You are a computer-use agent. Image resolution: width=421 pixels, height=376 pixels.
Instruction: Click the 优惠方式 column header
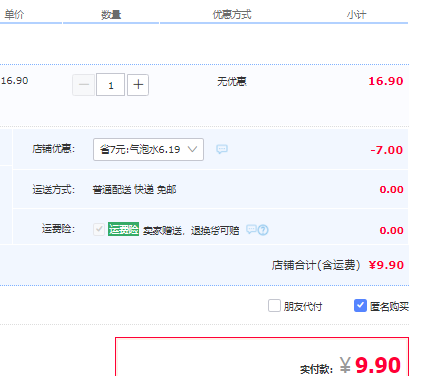232,15
